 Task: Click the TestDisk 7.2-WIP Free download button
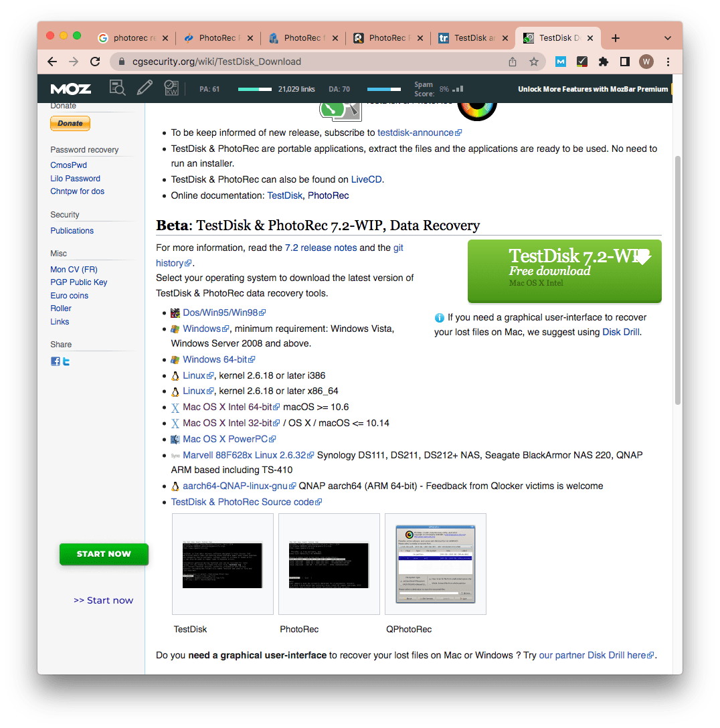coord(565,271)
